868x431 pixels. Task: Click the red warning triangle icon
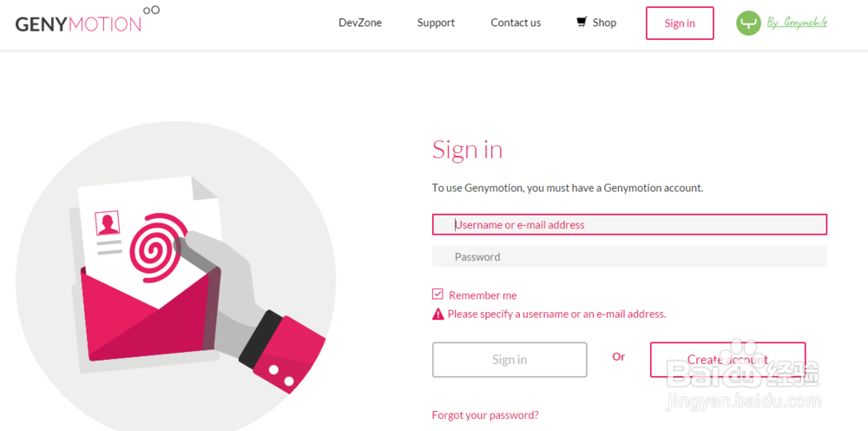(438, 314)
